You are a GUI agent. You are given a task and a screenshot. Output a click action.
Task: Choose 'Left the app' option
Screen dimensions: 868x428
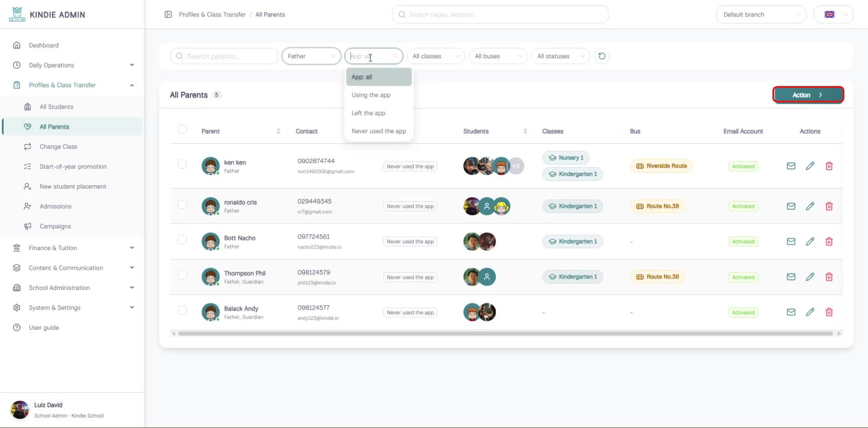click(379, 113)
